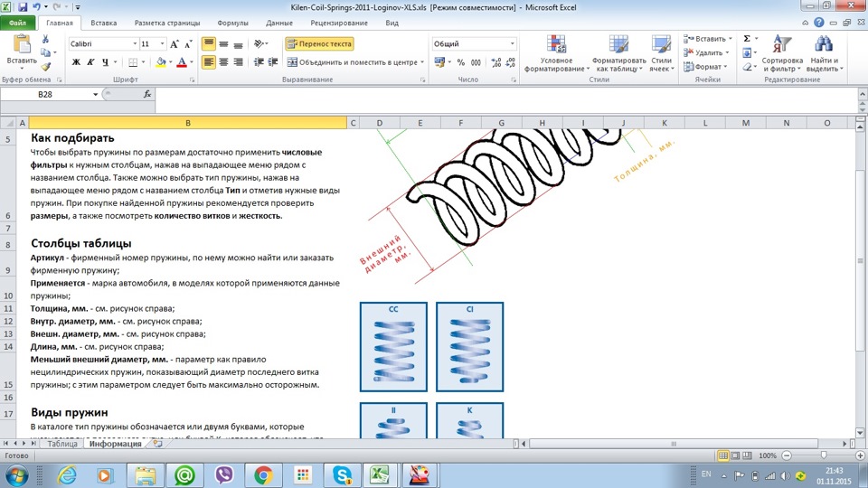
Task: Click the text orientation icon
Action: (259, 43)
